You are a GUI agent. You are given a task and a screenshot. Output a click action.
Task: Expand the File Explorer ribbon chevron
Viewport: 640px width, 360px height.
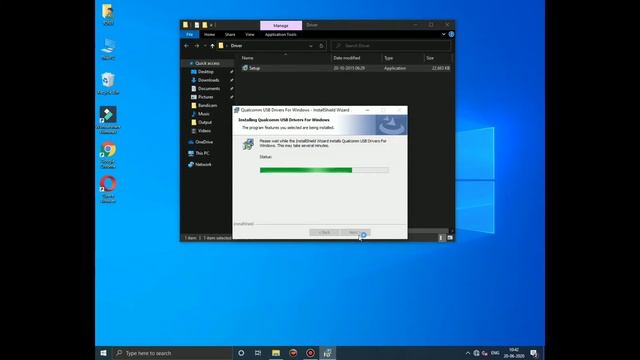point(443,34)
